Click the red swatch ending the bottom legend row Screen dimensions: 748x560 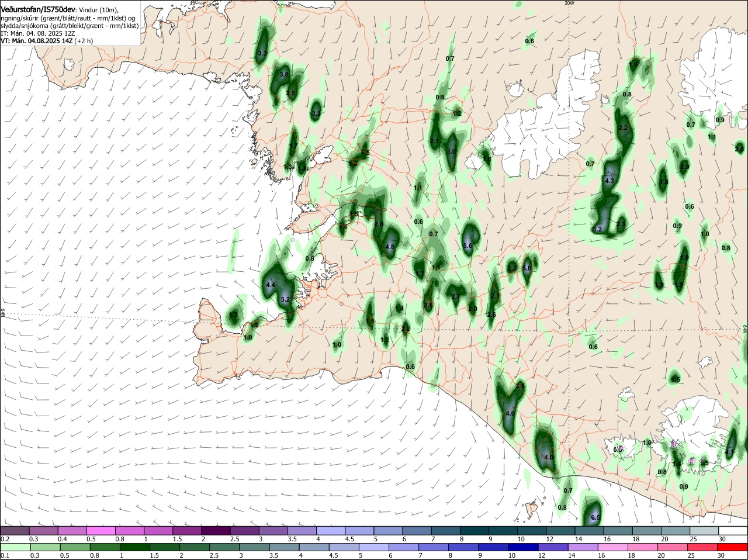(733, 547)
